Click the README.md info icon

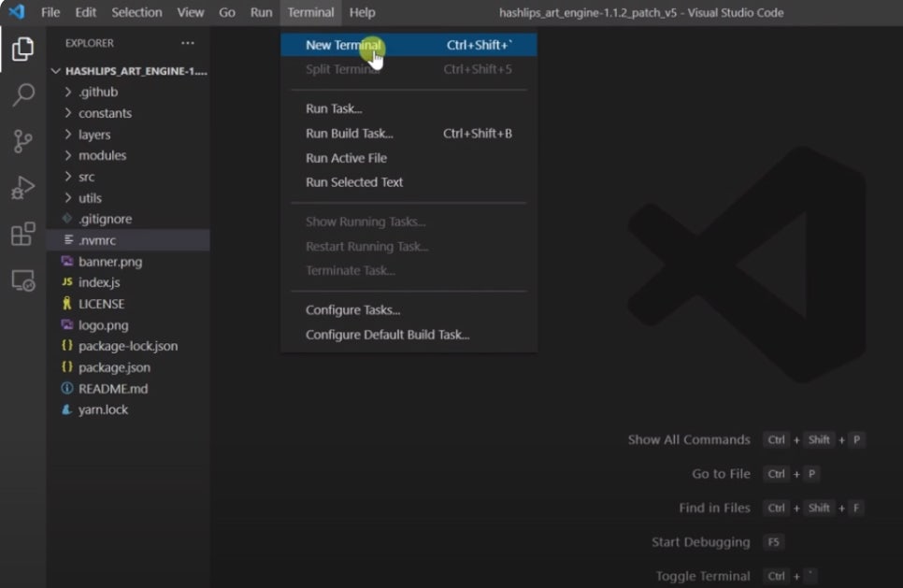click(x=66, y=388)
